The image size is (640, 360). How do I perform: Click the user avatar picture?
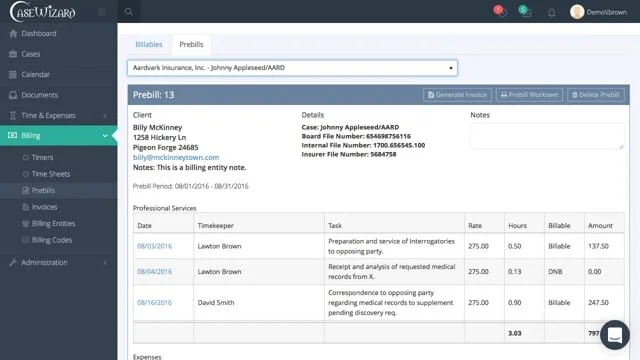coord(577,12)
